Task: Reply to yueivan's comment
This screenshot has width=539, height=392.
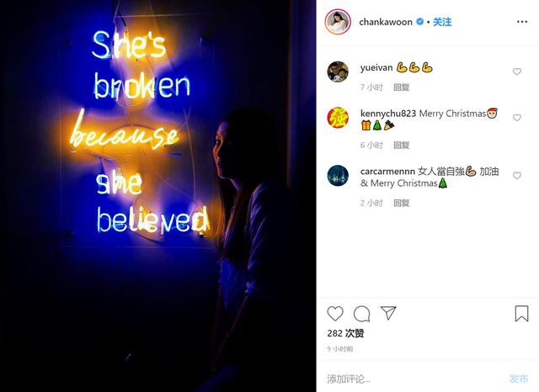Action: pos(401,87)
